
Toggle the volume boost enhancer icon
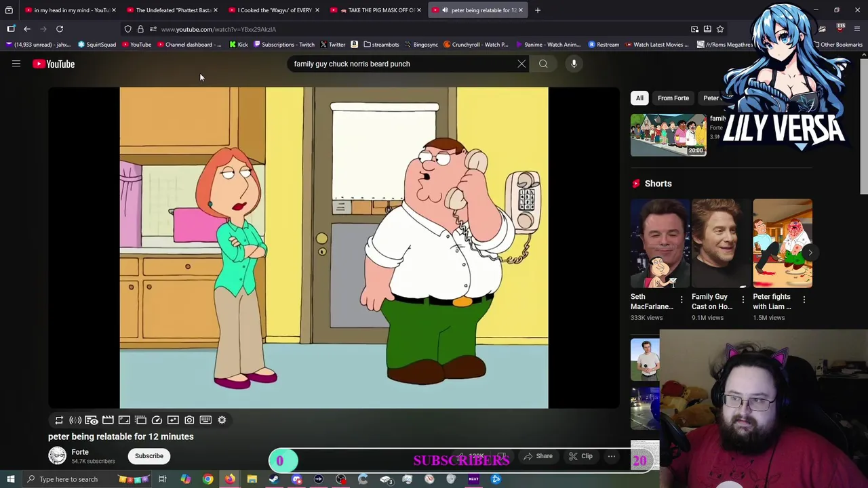[x=75, y=420]
